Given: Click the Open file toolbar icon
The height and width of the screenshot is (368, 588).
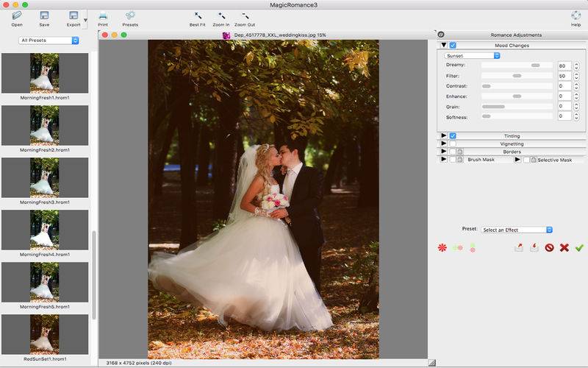Looking at the screenshot, I should [x=16, y=15].
